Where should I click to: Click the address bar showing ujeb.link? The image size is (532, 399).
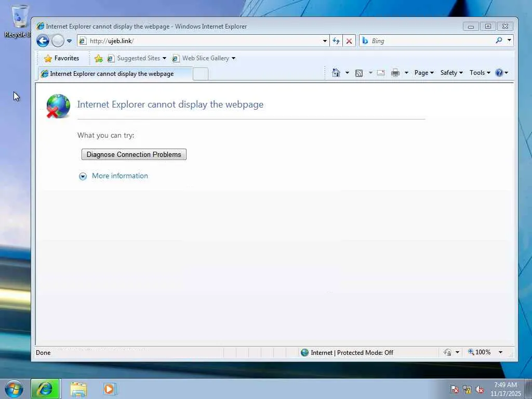[x=199, y=41]
